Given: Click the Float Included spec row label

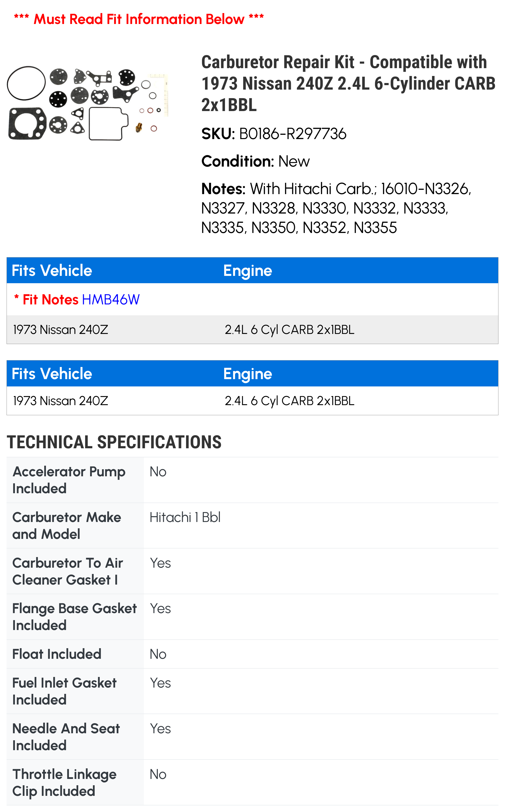Looking at the screenshot, I should (x=57, y=654).
